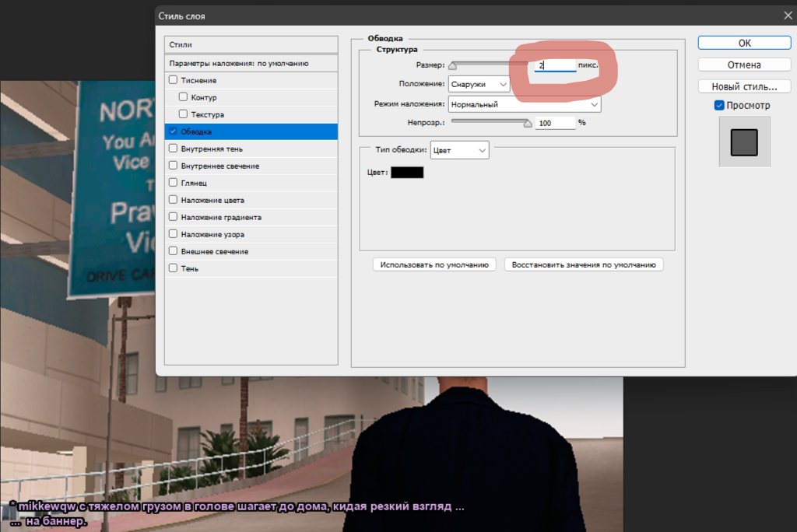Expand the Режим наложения dropdown
The width and height of the screenshot is (797, 532).
click(525, 104)
